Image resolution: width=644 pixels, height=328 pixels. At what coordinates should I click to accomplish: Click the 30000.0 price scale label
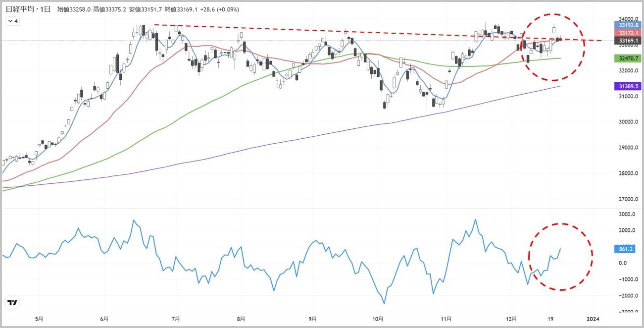(627, 122)
